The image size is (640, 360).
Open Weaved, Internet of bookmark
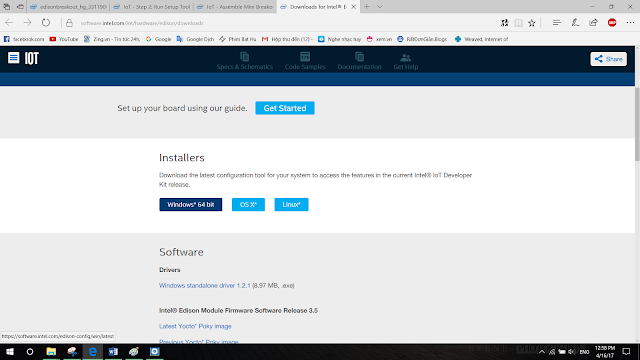482,39
